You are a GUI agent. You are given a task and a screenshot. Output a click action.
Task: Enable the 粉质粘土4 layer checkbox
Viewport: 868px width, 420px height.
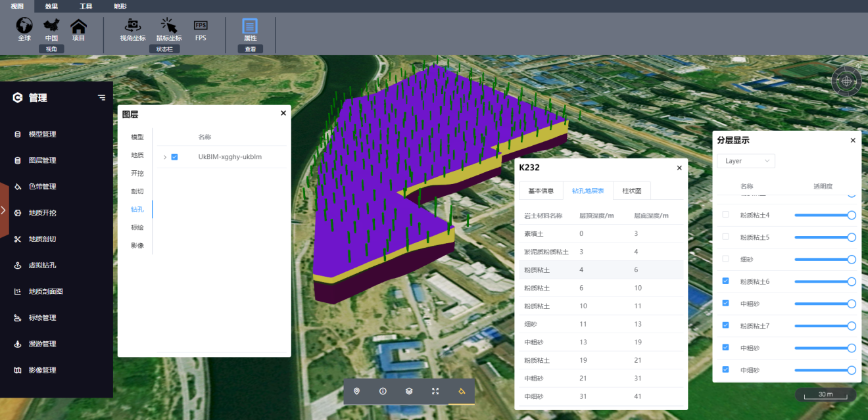point(725,215)
